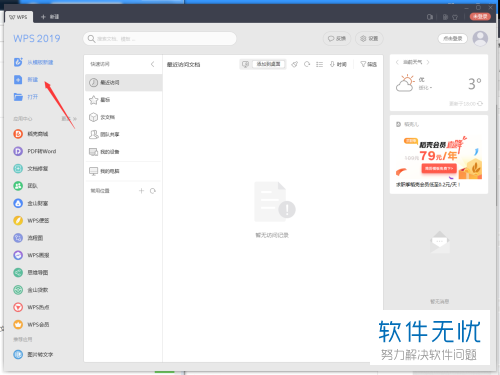Go to previous weather city arrow

(397, 62)
